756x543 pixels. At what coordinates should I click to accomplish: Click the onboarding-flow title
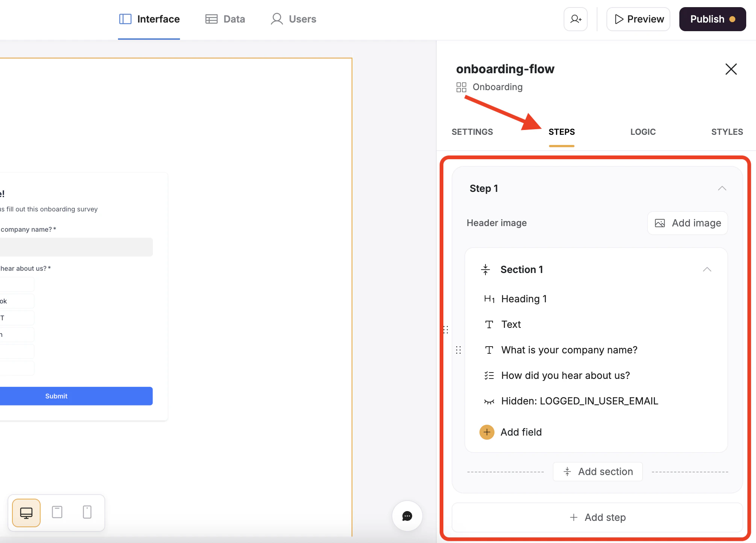(x=505, y=69)
